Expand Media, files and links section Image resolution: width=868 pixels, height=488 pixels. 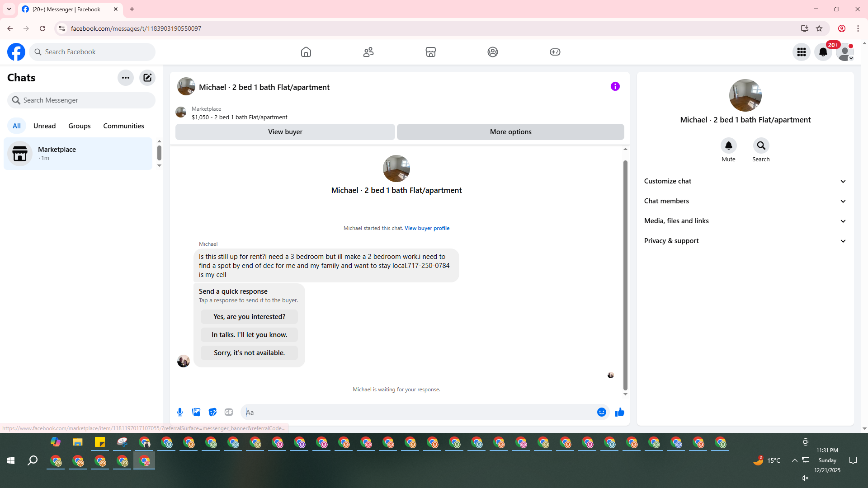coord(745,221)
